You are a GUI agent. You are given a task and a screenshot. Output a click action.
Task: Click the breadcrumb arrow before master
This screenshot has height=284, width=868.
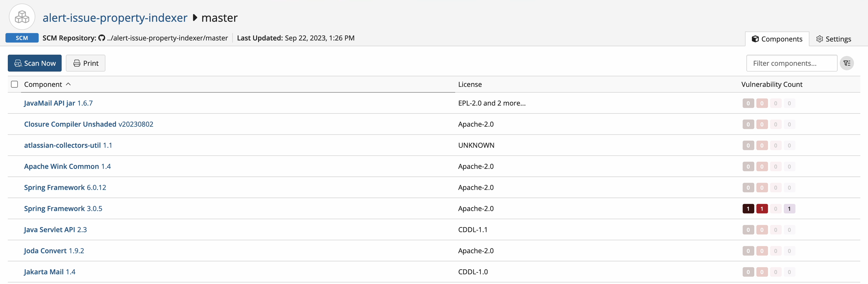click(x=195, y=18)
